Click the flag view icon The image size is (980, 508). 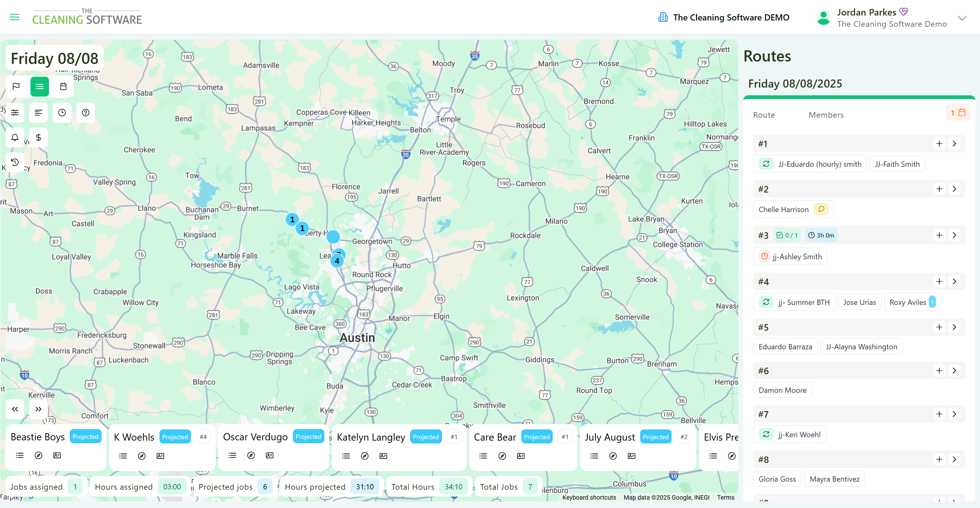coord(16,86)
